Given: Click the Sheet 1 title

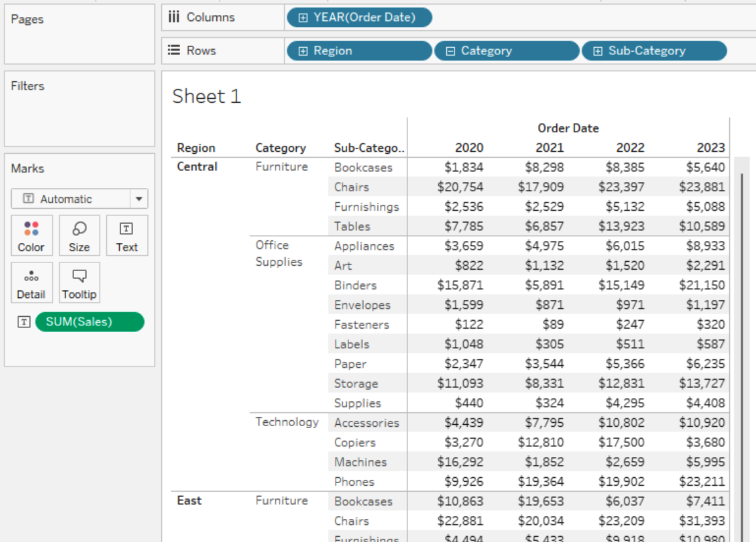Looking at the screenshot, I should (x=206, y=97).
